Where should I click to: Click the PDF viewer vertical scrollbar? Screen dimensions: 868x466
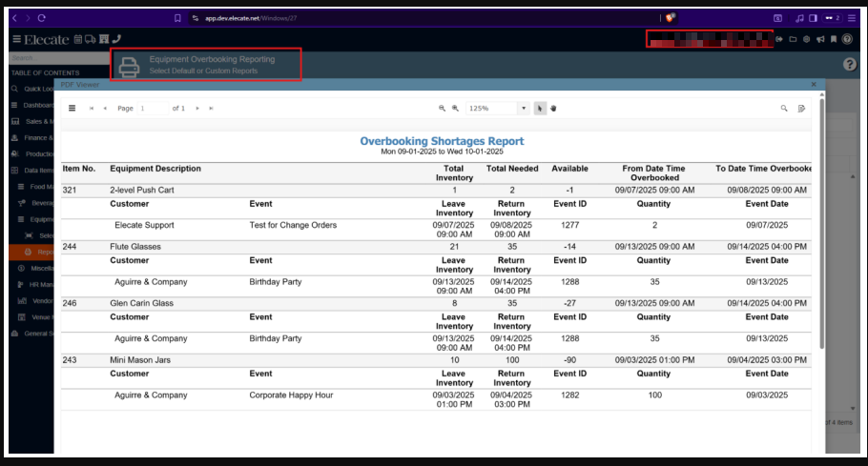click(x=822, y=238)
